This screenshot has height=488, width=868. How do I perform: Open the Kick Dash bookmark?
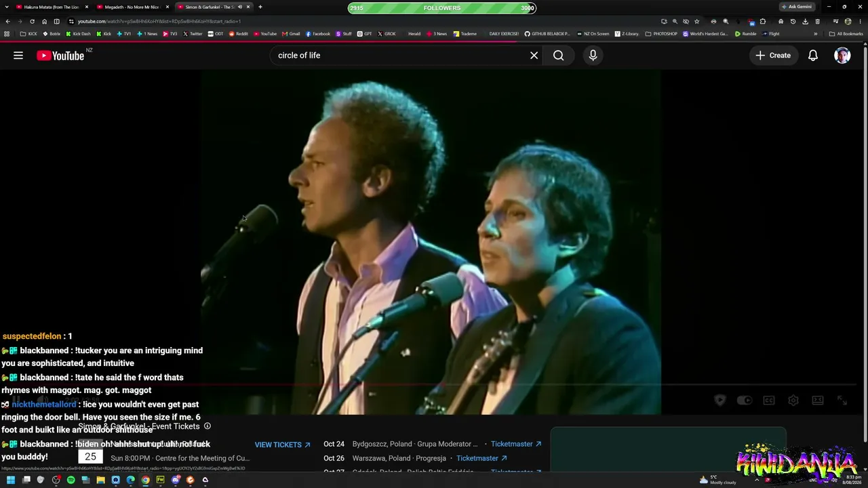pyautogui.click(x=78, y=33)
